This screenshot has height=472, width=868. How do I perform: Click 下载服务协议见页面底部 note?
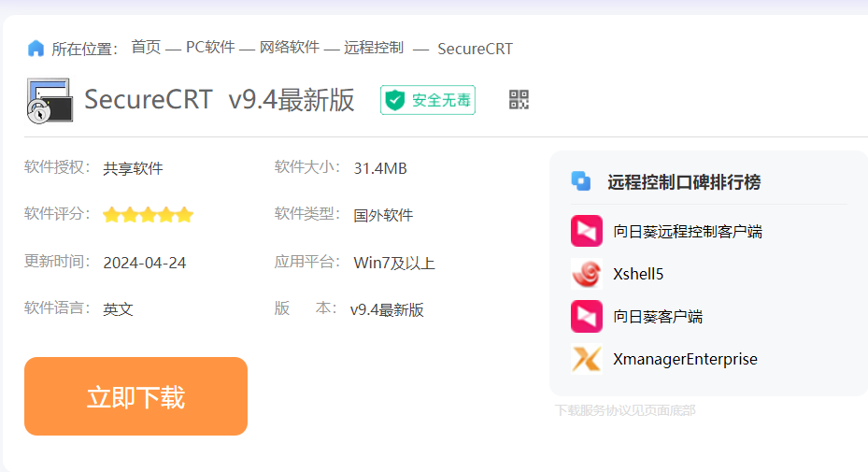coord(625,410)
